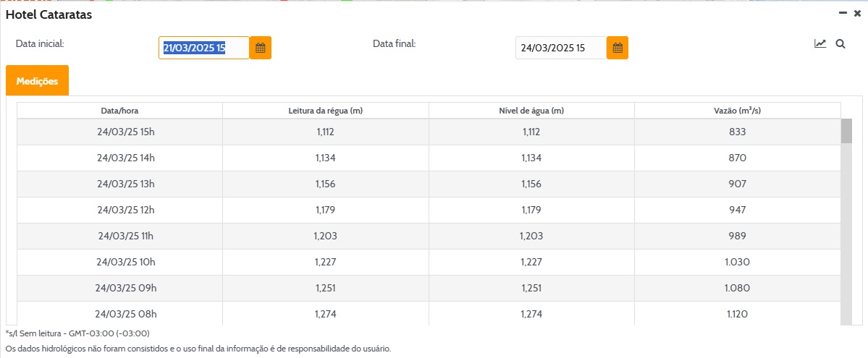
Task: Show the line chart view
Action: (820, 43)
